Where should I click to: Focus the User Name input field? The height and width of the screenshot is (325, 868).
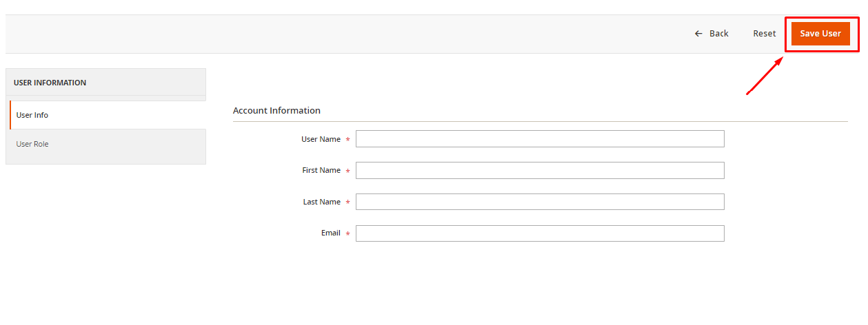click(540, 139)
